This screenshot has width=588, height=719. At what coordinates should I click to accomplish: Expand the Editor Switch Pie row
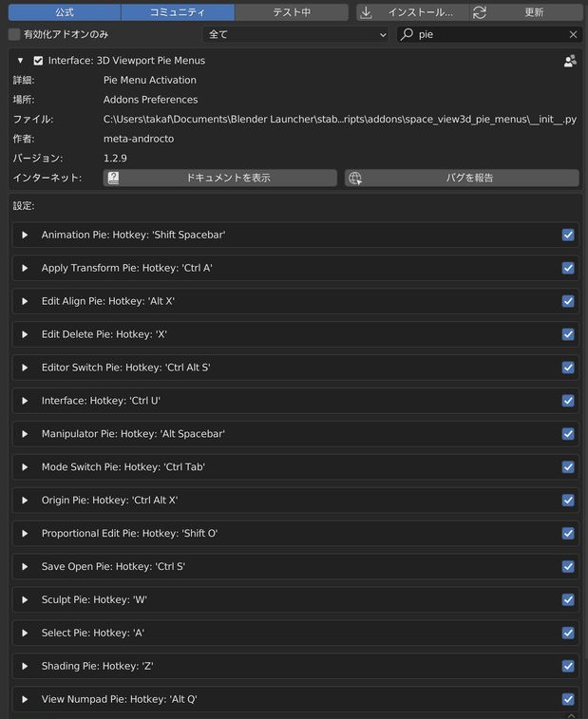25,368
